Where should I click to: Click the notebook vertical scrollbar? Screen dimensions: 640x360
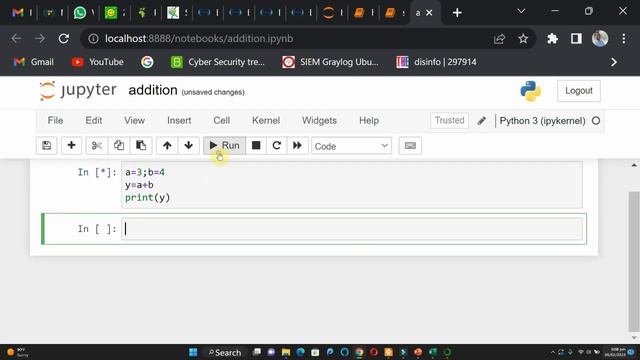pyautogui.click(x=633, y=261)
